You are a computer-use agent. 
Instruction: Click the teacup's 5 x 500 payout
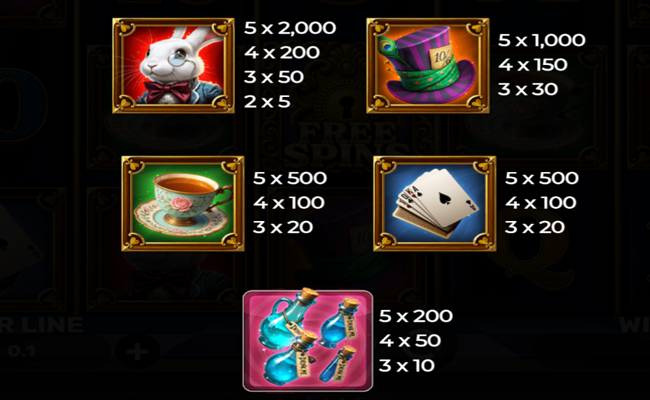(290, 178)
